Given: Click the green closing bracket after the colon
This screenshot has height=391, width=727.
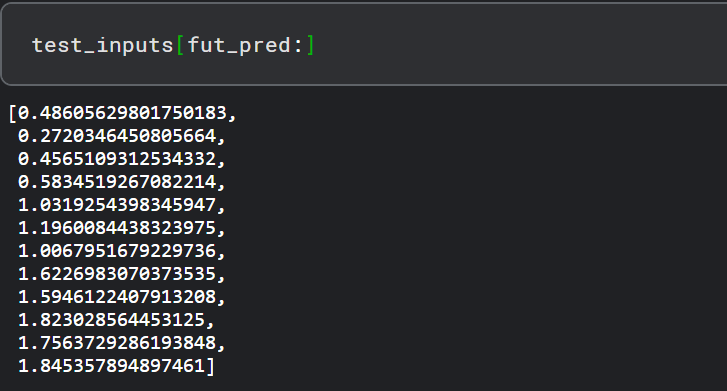Looking at the screenshot, I should point(310,45).
